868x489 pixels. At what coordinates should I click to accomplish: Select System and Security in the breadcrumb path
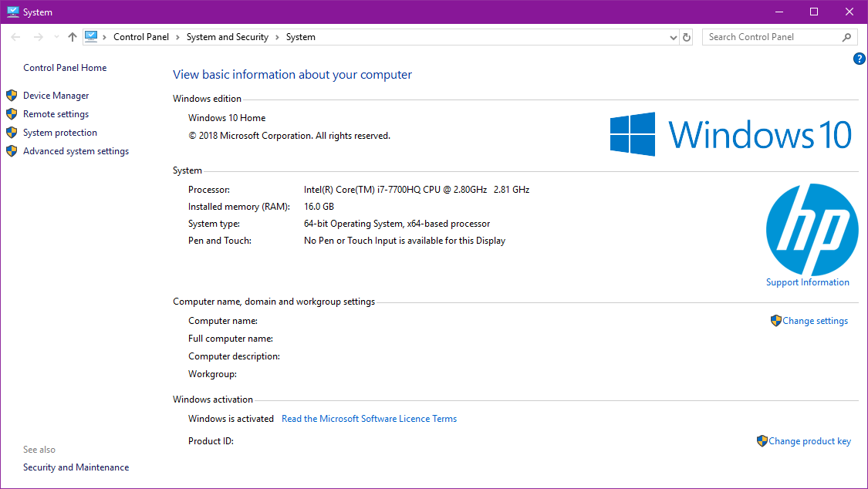[x=227, y=36]
